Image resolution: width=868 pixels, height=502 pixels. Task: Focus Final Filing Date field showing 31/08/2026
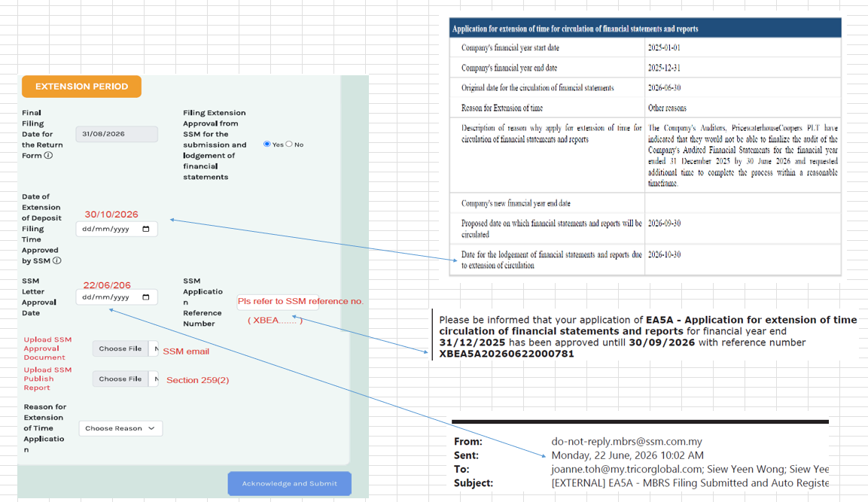tap(117, 134)
